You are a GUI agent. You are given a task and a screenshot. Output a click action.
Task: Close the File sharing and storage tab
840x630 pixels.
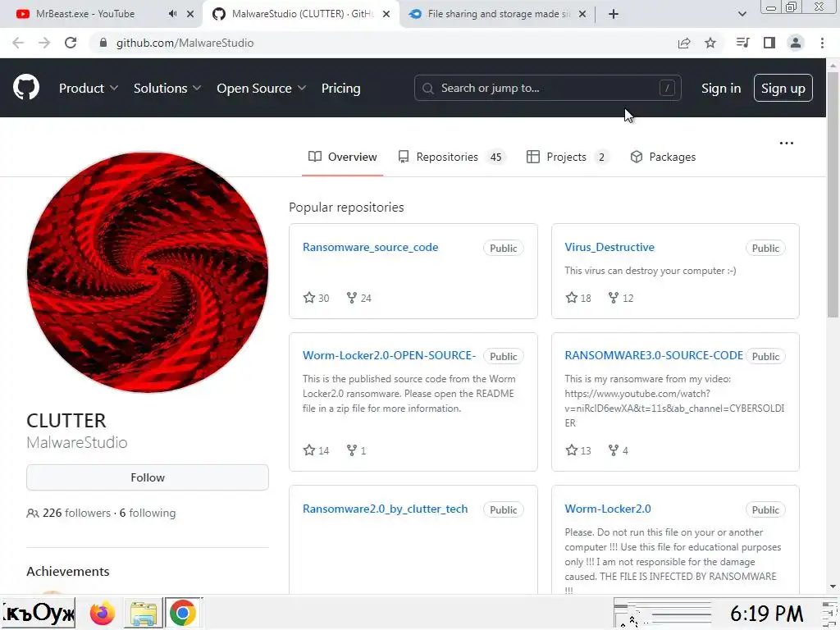pyautogui.click(x=582, y=14)
